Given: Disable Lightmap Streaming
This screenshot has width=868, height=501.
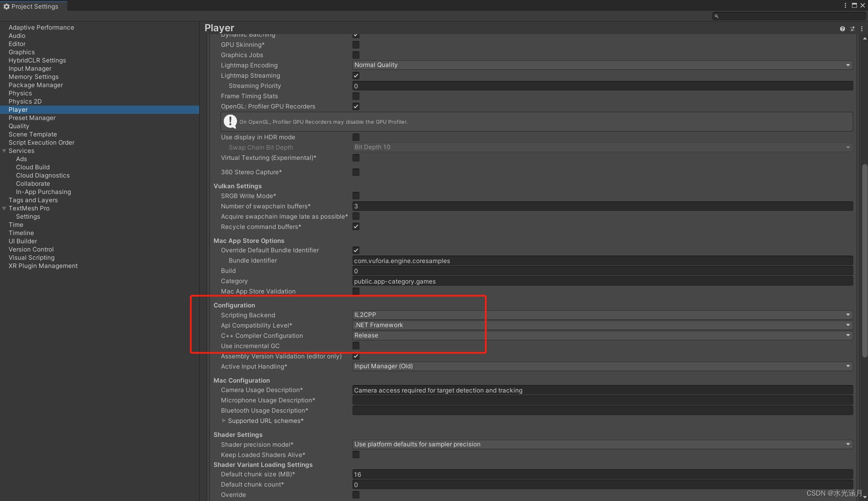Looking at the screenshot, I should tap(356, 75).
